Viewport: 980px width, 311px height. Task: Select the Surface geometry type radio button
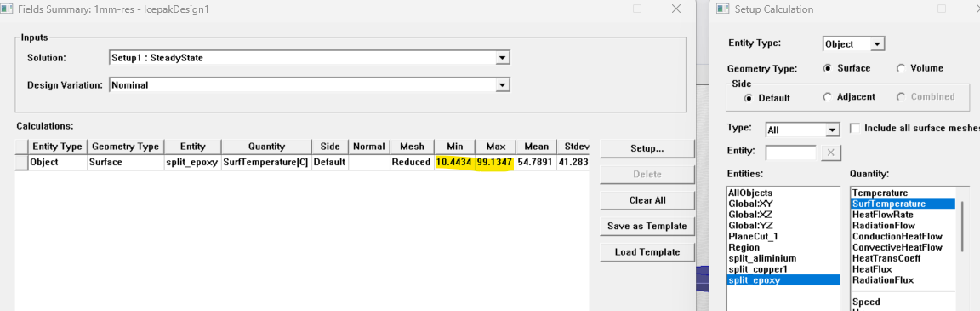[828, 68]
